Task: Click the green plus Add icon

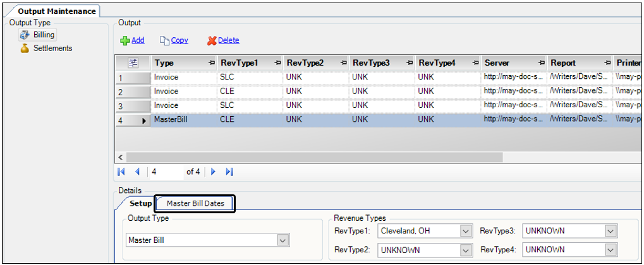Action: click(125, 40)
